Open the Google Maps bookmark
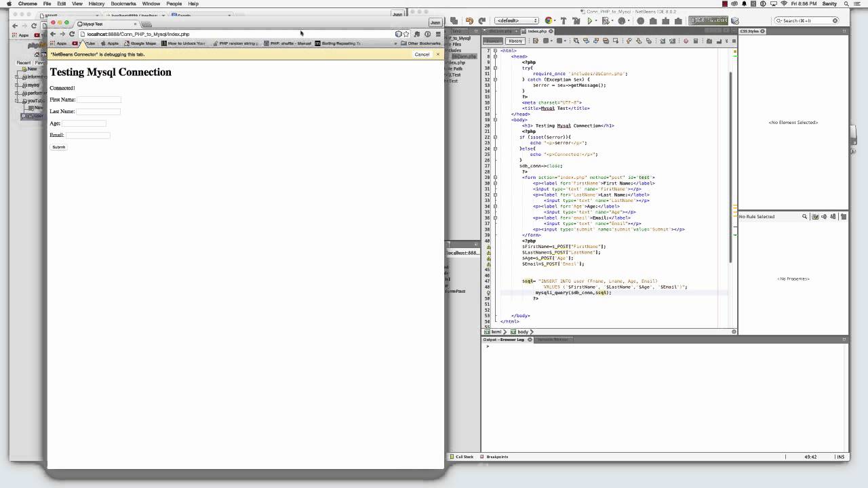868x488 pixels. tap(140, 43)
